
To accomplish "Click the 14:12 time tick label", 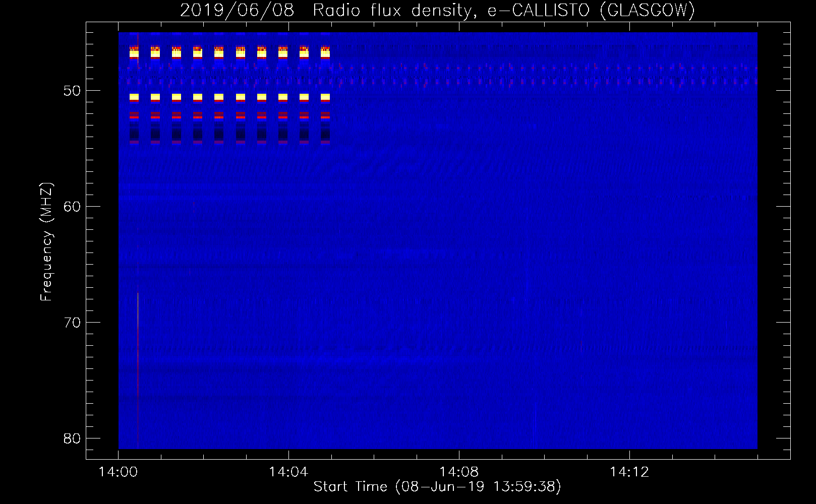I will click(x=629, y=472).
